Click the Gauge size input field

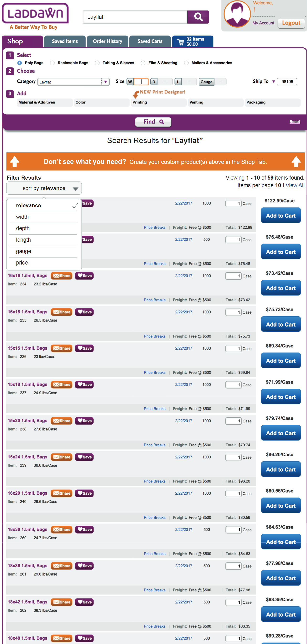(220, 82)
